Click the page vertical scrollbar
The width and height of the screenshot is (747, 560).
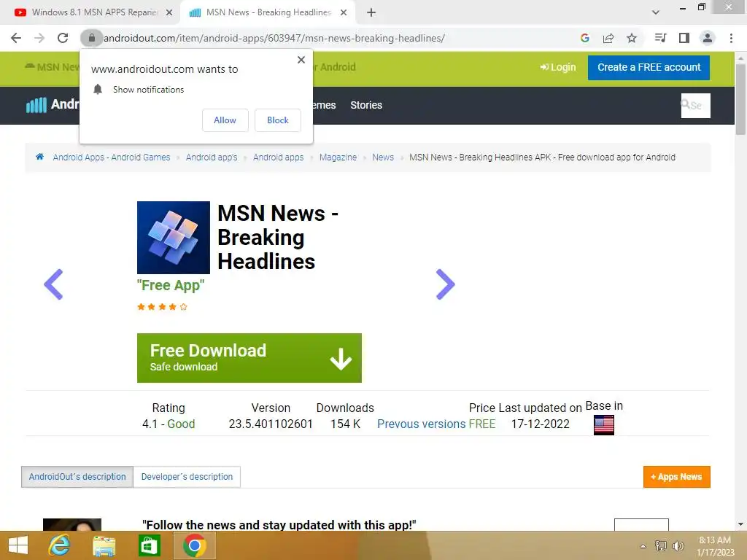click(x=740, y=99)
